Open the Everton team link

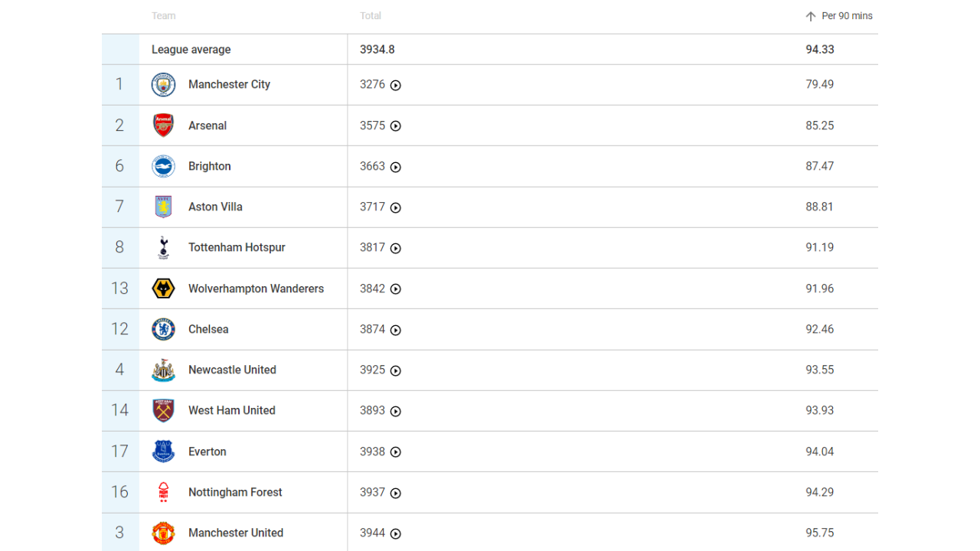pos(207,452)
